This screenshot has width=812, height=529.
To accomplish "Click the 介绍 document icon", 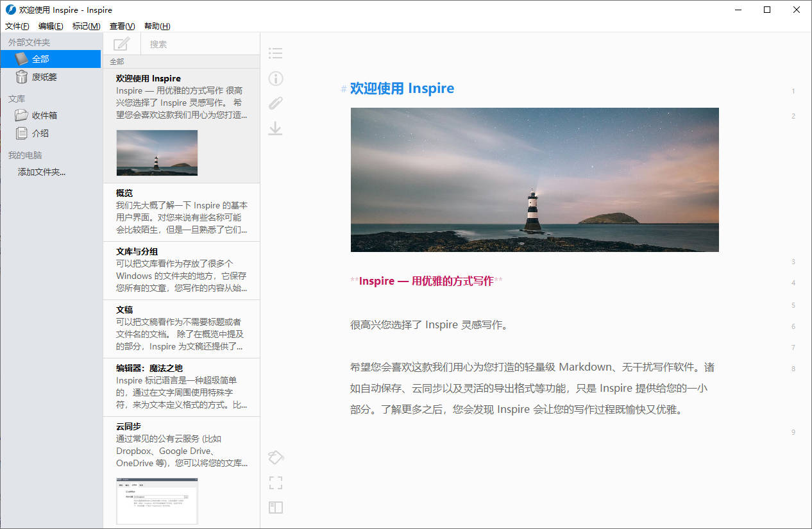I will (22, 133).
